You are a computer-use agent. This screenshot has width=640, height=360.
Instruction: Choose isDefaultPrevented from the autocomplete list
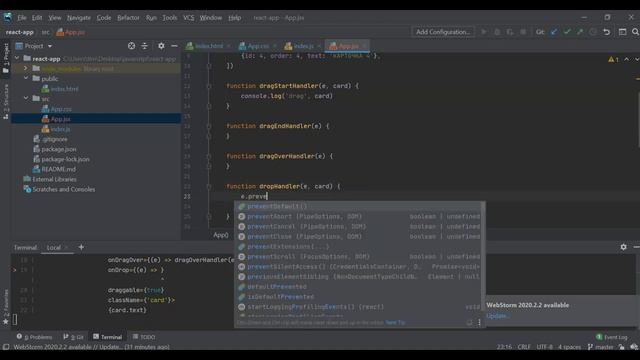pos(359,297)
